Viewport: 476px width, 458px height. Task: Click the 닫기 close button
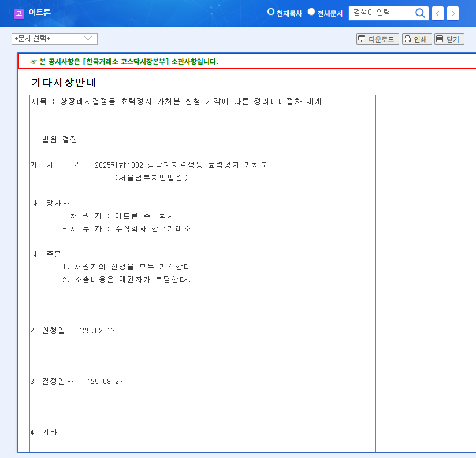click(449, 39)
